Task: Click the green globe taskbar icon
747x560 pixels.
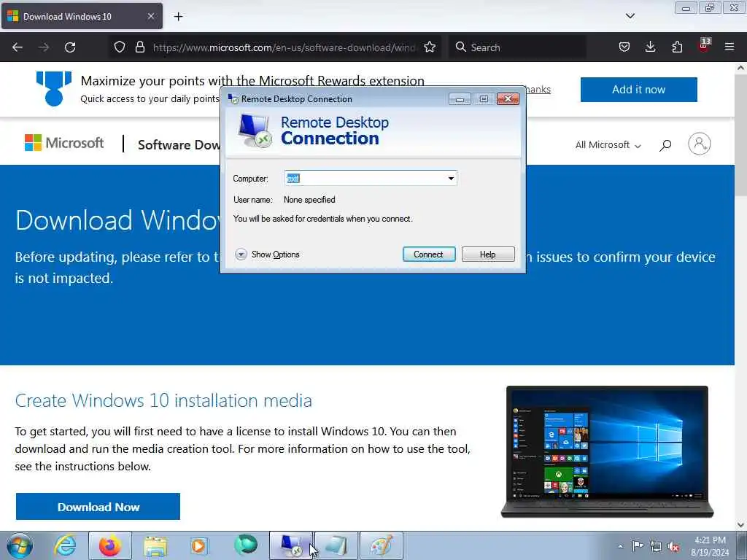Action: point(245,545)
